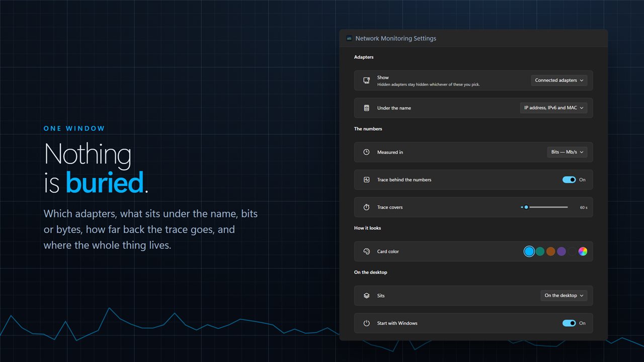Click the Network Monitoring Settings window title

[396, 38]
